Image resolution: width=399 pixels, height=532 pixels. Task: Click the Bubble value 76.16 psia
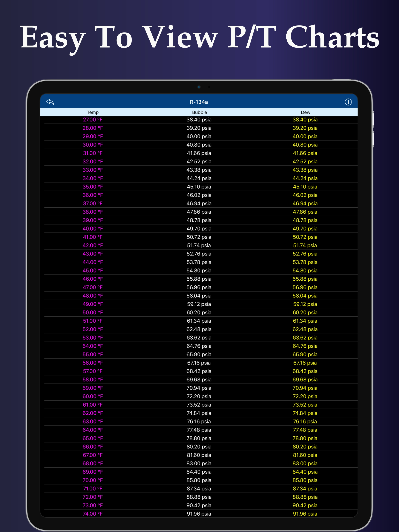[199, 422]
